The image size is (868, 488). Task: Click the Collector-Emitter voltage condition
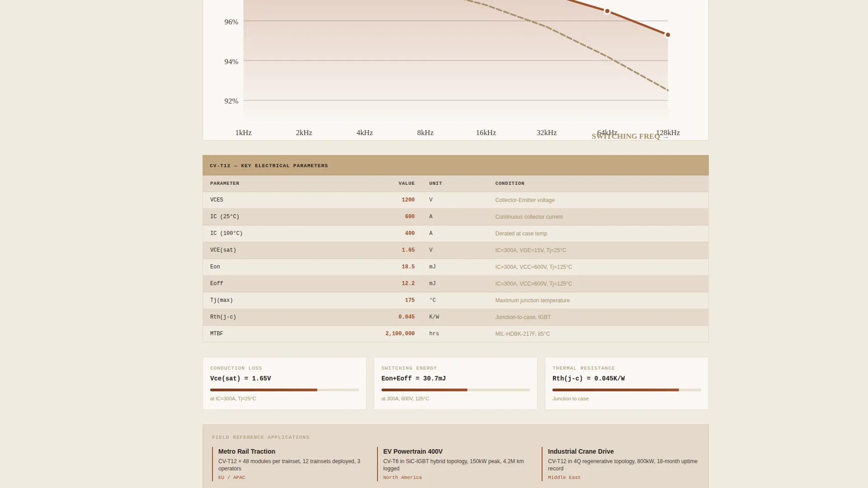pos(524,200)
